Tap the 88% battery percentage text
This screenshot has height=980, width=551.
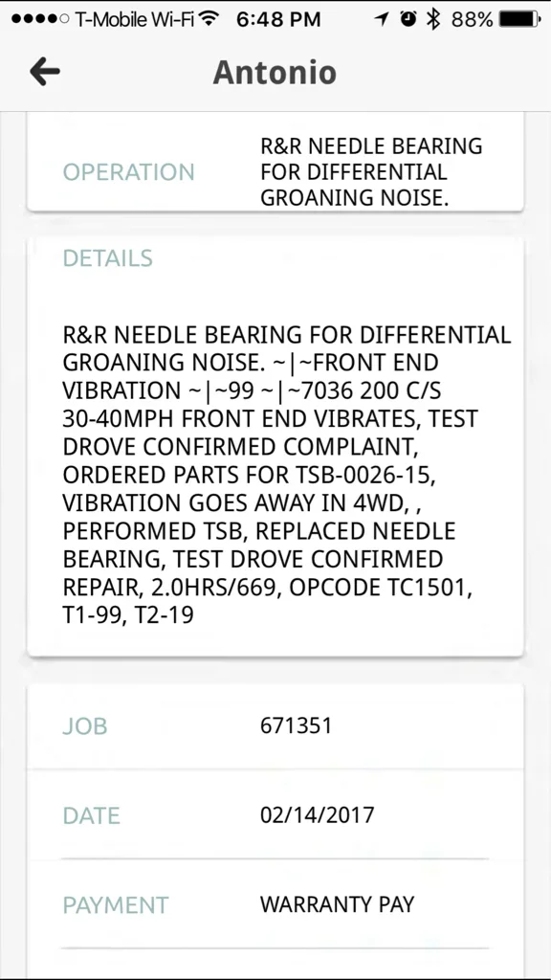pyautogui.click(x=473, y=20)
